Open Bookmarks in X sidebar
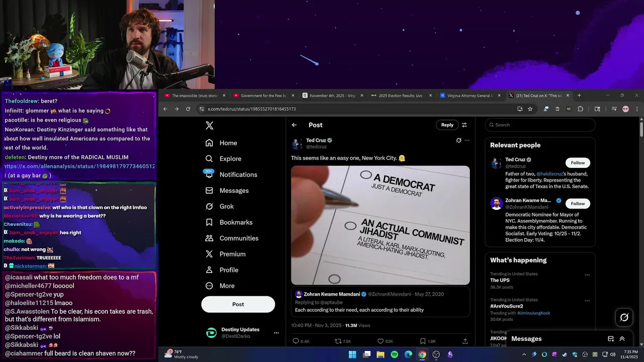 229,222
